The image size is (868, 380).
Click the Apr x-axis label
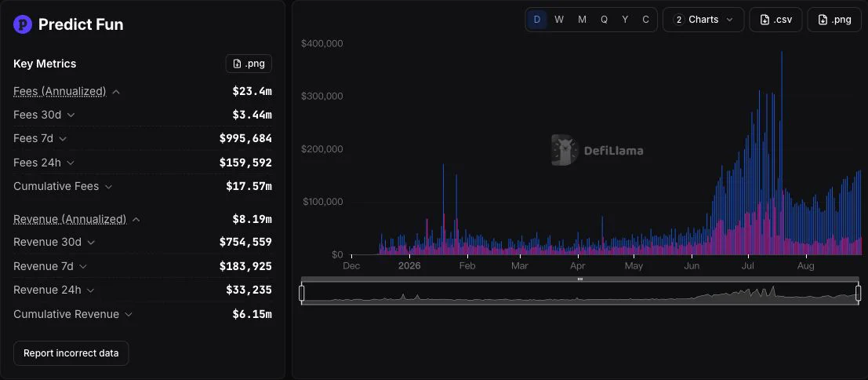pyautogui.click(x=577, y=266)
